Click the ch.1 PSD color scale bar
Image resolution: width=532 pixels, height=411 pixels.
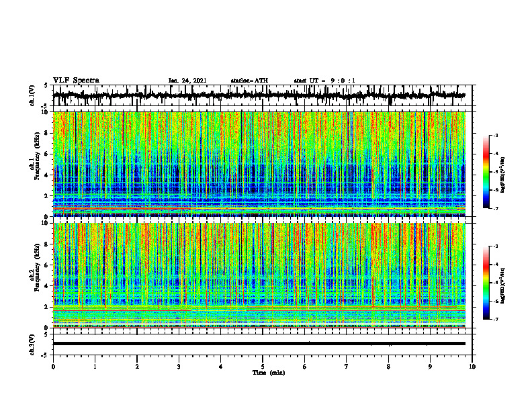coord(486,172)
